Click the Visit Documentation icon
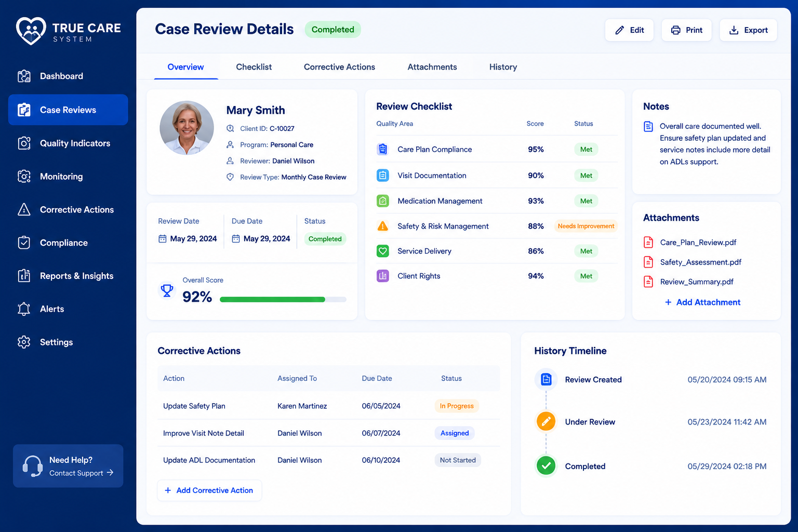798x532 pixels. (383, 176)
